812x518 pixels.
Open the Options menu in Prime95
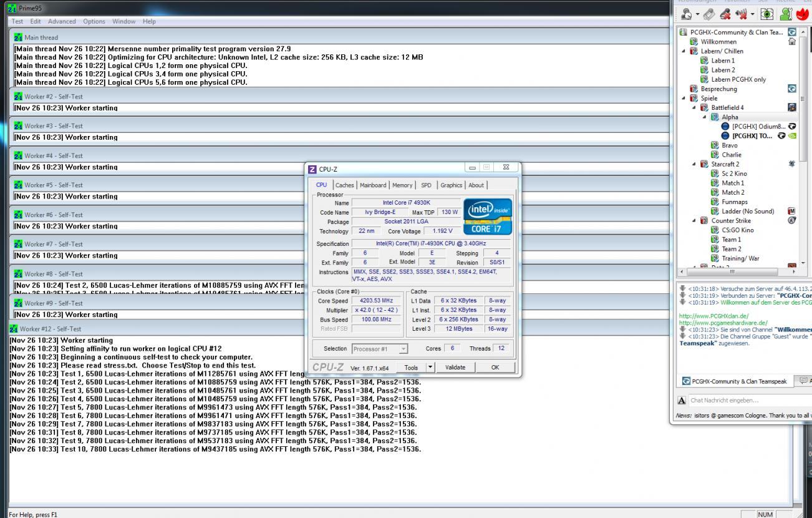[x=94, y=21]
